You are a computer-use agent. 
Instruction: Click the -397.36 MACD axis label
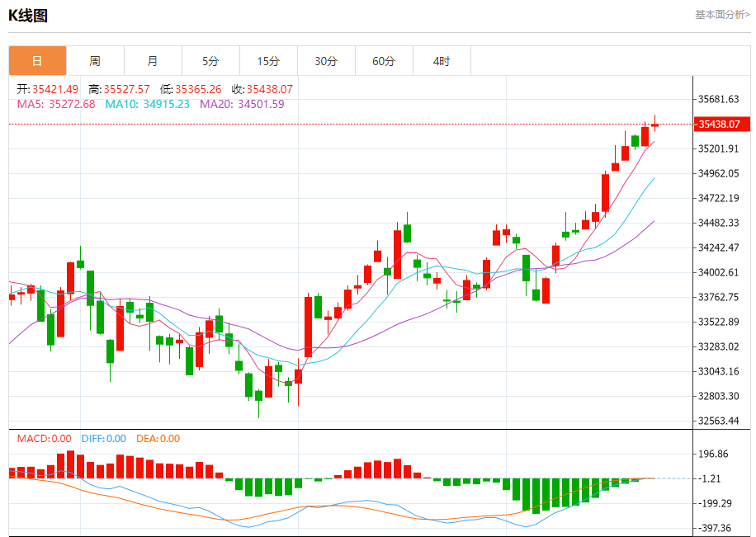715,528
